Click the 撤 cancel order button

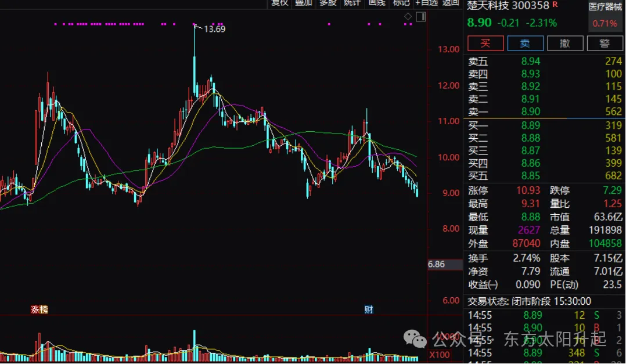click(565, 43)
